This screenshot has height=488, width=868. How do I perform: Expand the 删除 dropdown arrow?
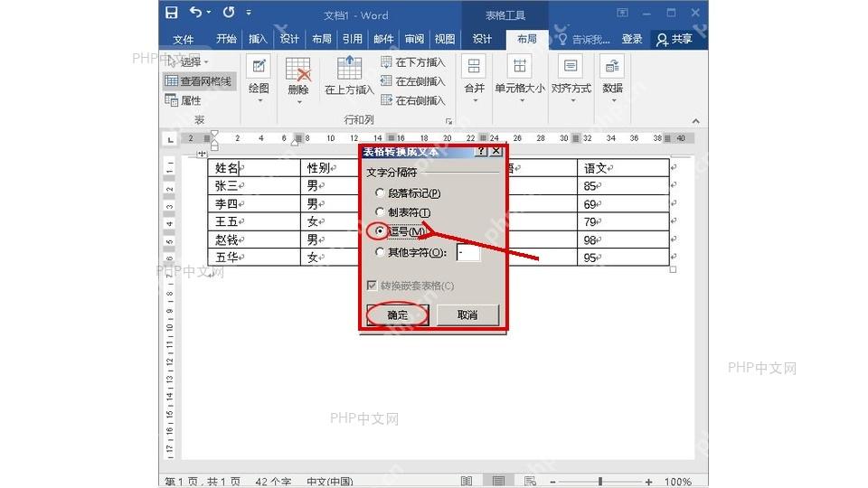299,102
